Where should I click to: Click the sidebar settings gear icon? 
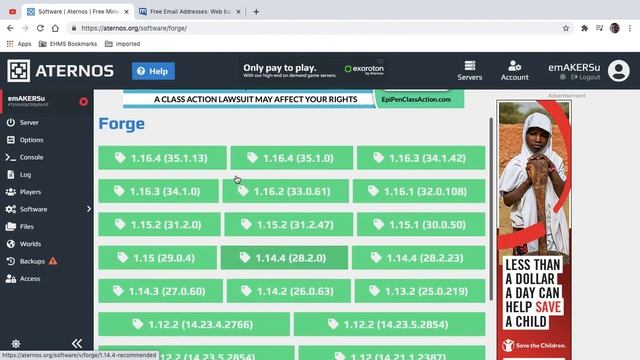coord(16,344)
